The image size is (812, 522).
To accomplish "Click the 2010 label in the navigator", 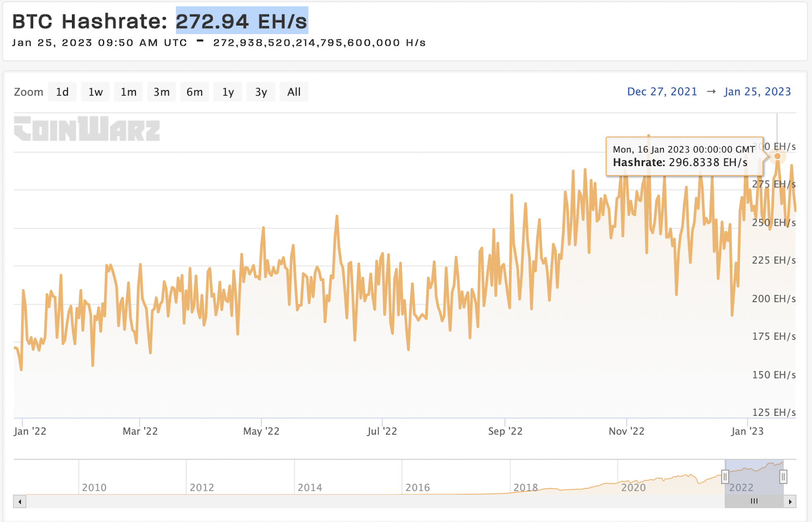I will pyautogui.click(x=94, y=487).
